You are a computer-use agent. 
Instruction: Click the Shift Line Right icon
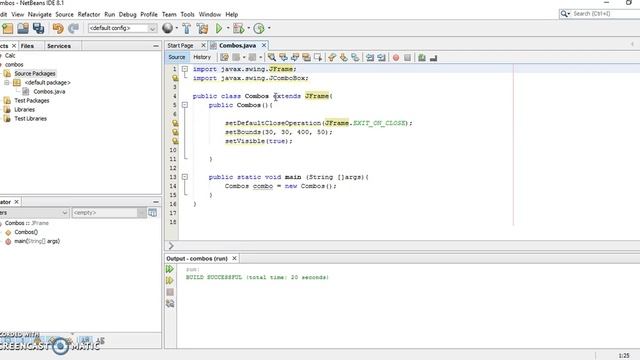pos(382,58)
